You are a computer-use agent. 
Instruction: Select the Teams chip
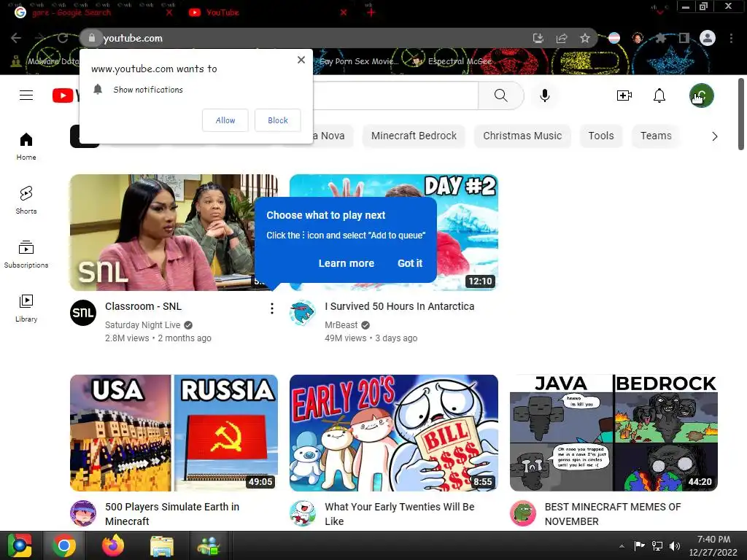click(656, 136)
